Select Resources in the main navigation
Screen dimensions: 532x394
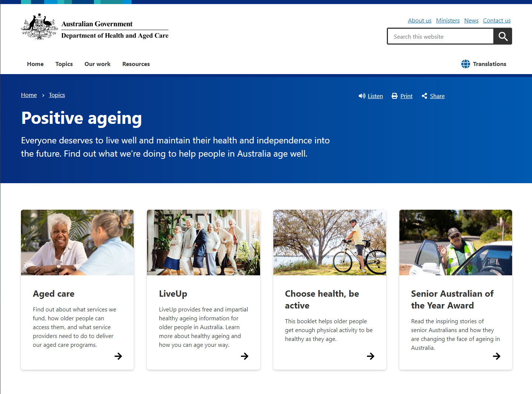coord(136,64)
